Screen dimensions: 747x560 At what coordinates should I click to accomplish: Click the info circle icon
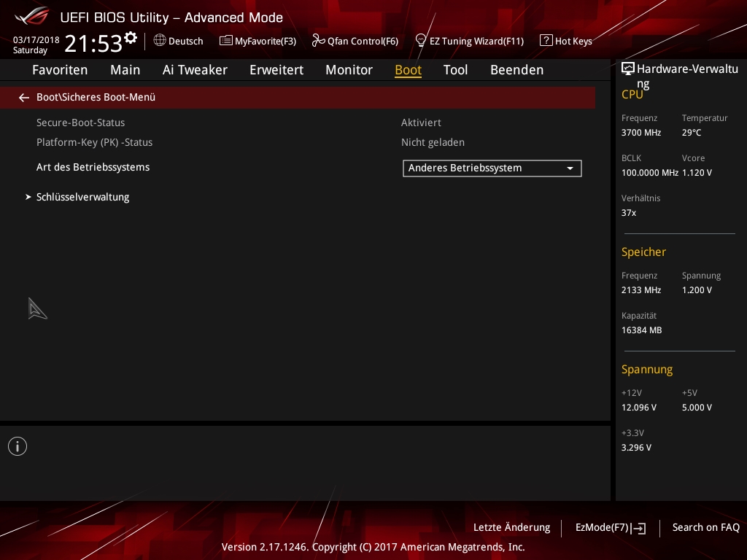(18, 446)
